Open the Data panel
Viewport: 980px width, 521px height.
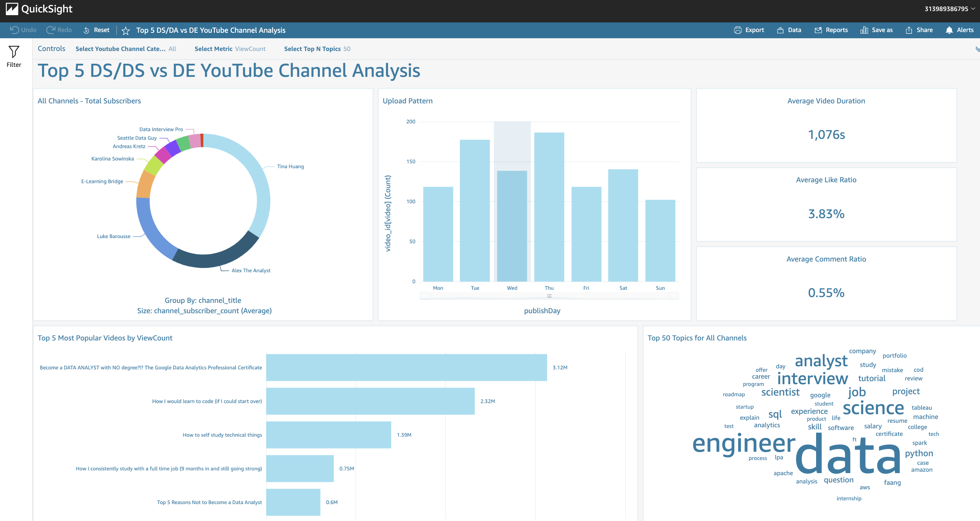point(789,30)
